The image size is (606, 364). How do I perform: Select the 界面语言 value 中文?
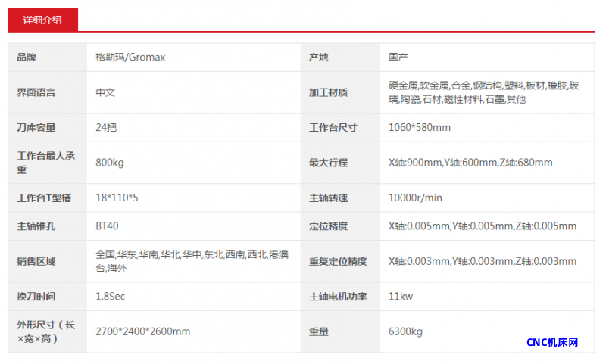point(105,92)
